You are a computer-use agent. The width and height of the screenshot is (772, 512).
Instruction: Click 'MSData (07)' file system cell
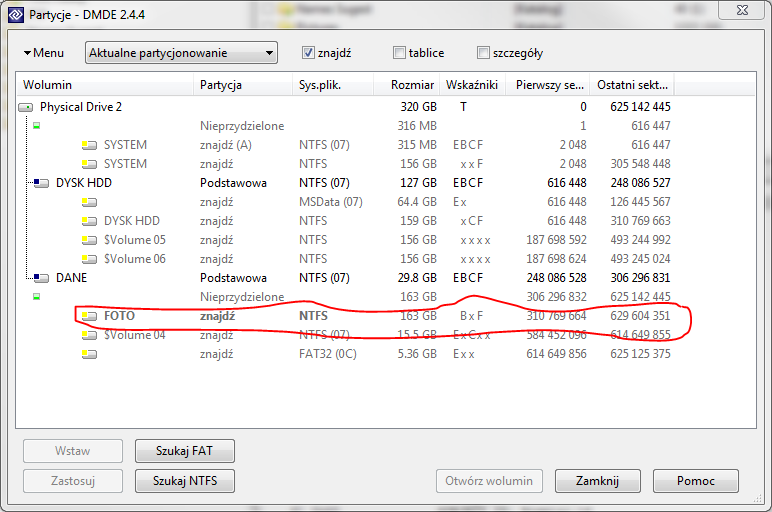[x=330, y=202]
